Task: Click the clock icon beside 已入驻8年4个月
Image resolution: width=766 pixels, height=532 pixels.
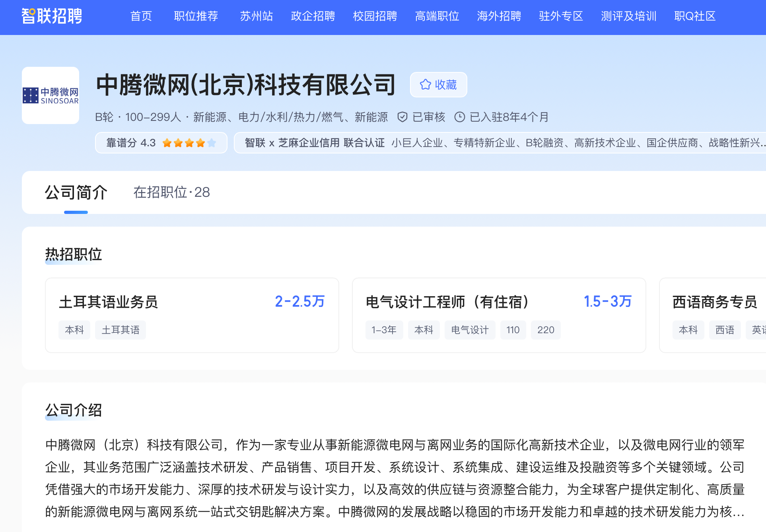Action: (x=459, y=117)
